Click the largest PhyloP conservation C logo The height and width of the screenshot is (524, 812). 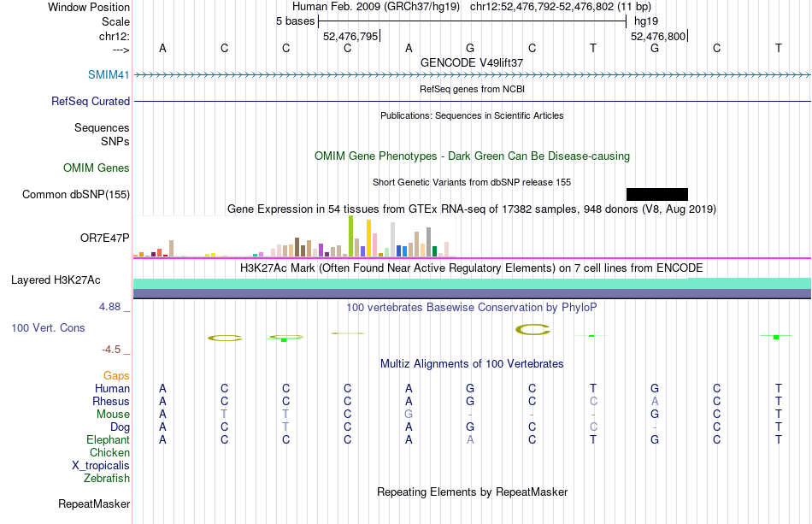pyautogui.click(x=533, y=329)
